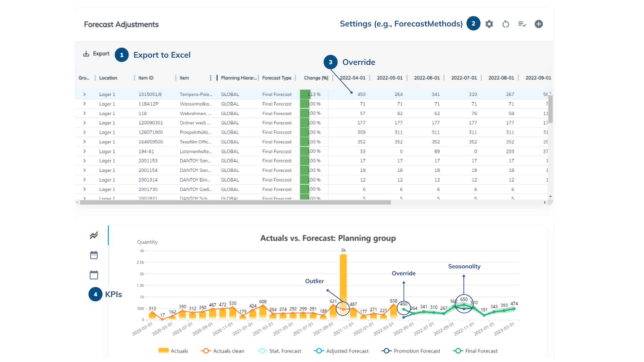Screen dimensions: 644x362
Task: Select the monthly calendar sidebar icon
Action: click(x=94, y=255)
